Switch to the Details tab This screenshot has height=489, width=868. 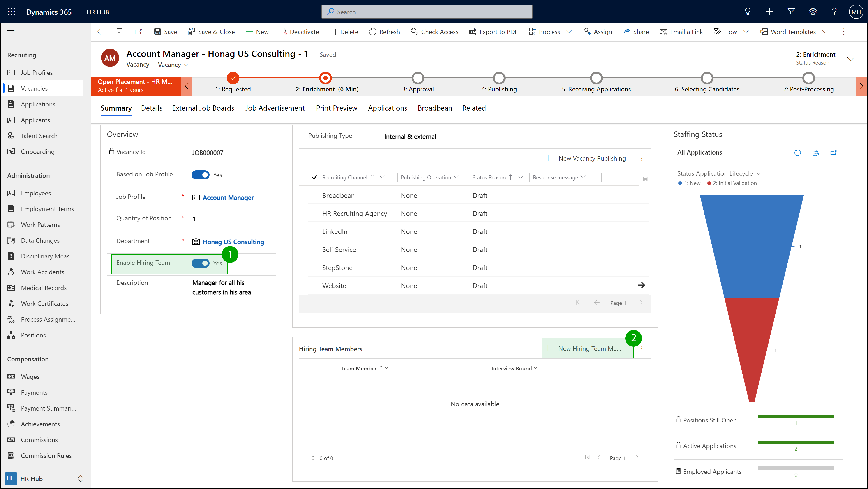(x=152, y=108)
